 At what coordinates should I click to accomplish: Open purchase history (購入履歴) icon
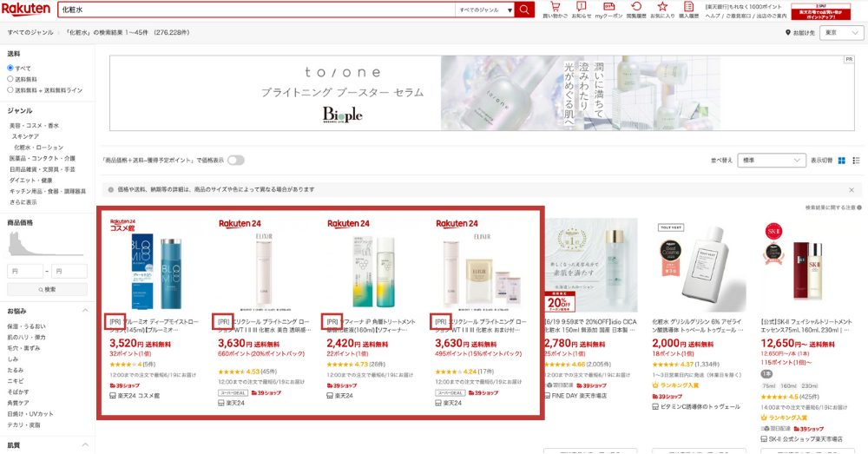[688, 7]
